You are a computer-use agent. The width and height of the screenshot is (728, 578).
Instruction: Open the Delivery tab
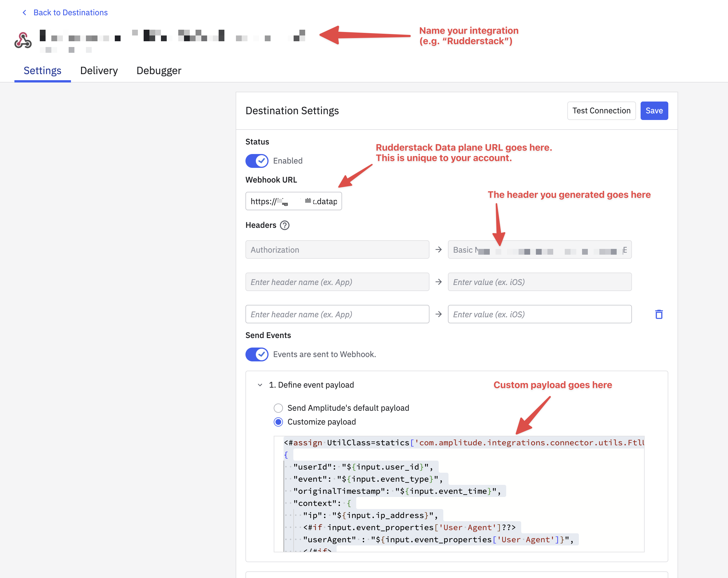tap(99, 71)
